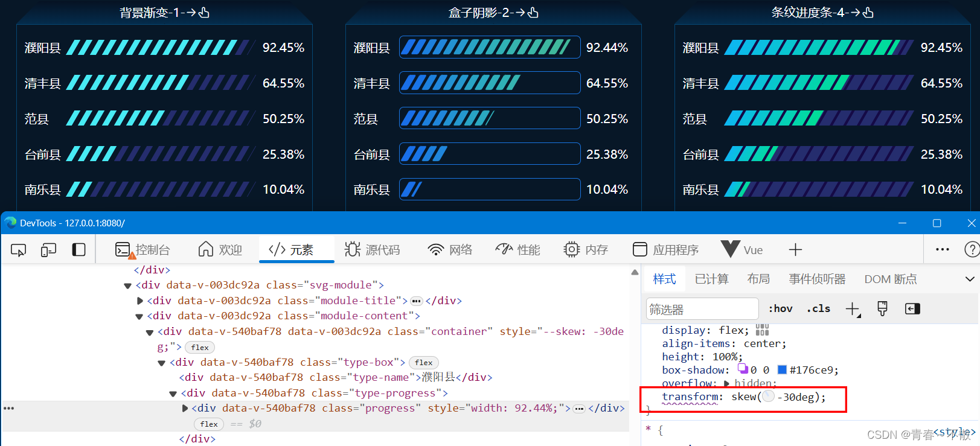The height and width of the screenshot is (446, 980).
Task: Click the box-shadow property name
Action: pos(693,370)
